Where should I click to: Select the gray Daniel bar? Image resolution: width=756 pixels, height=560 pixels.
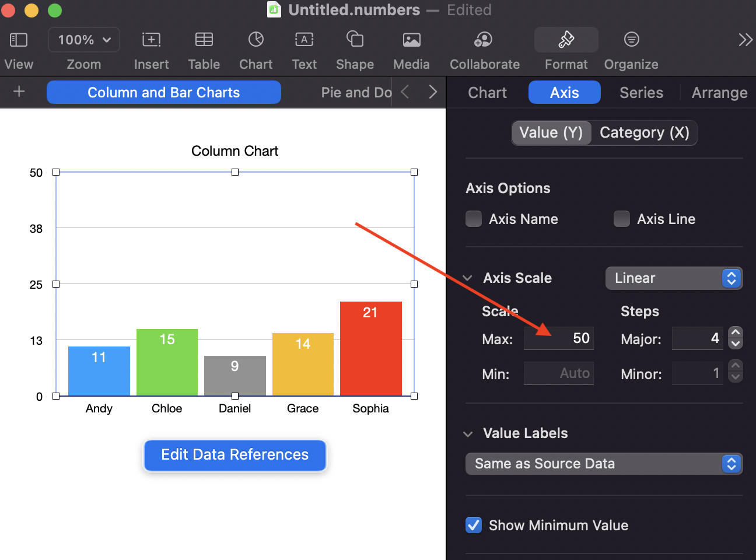(235, 376)
